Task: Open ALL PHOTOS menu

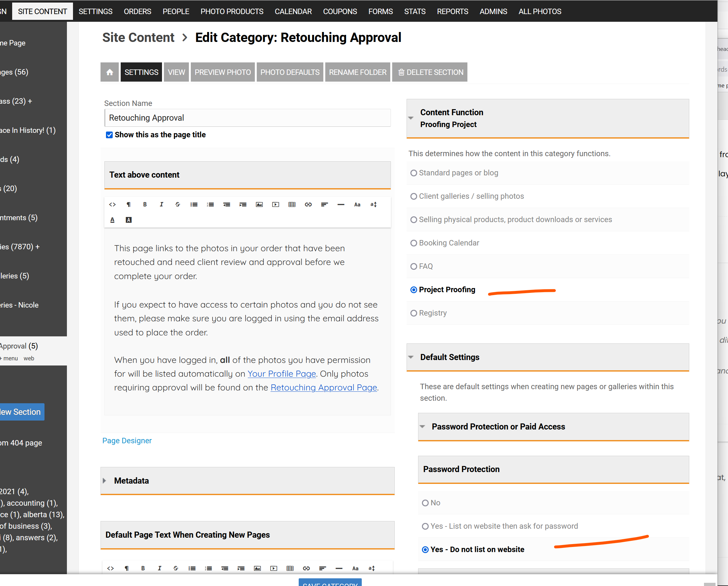Action: click(x=540, y=11)
